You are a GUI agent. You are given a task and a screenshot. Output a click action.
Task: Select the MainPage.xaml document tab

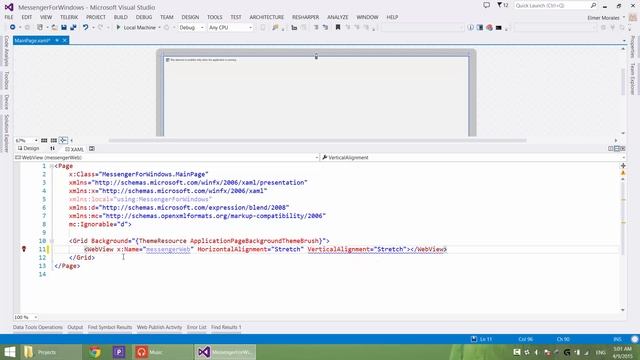pos(32,40)
